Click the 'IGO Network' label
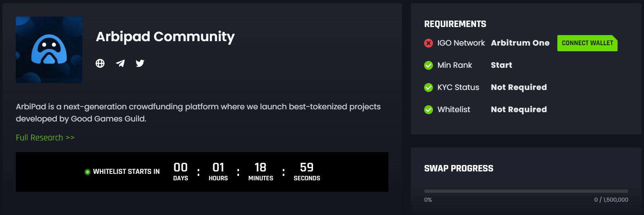 461,43
